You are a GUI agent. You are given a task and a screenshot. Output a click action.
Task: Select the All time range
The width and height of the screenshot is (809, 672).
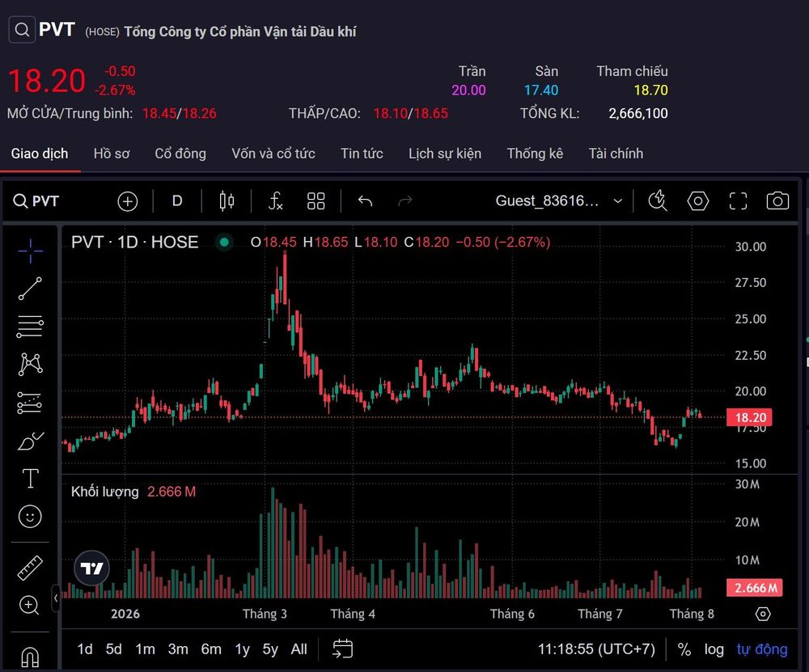tap(299, 649)
